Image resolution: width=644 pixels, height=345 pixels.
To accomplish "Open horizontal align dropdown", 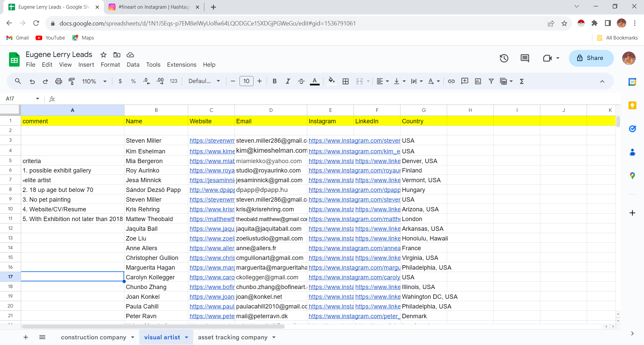I will click(382, 81).
